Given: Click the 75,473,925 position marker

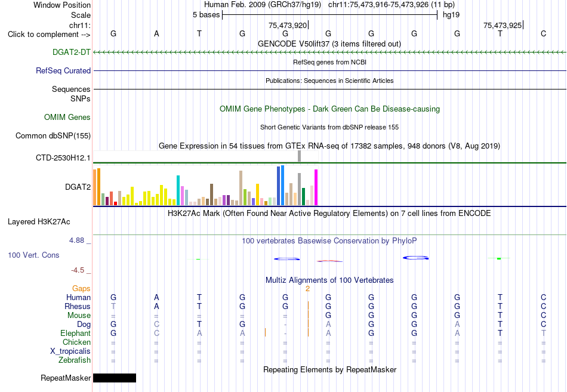Looking at the screenshot, I should [503, 25].
